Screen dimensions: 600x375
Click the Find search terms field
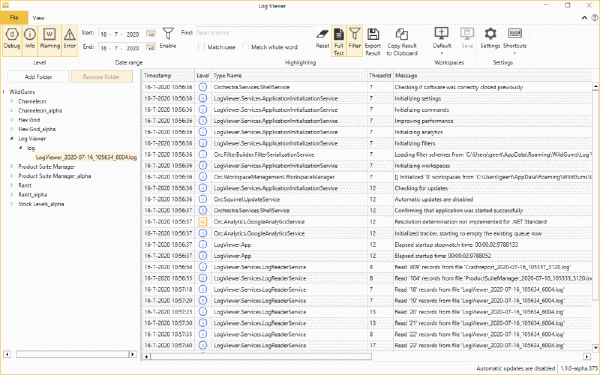point(254,33)
